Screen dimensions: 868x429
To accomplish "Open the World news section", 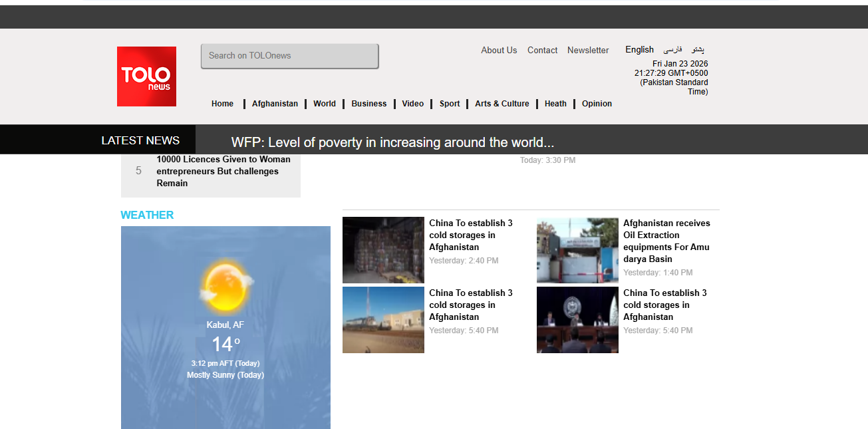I will tap(325, 104).
